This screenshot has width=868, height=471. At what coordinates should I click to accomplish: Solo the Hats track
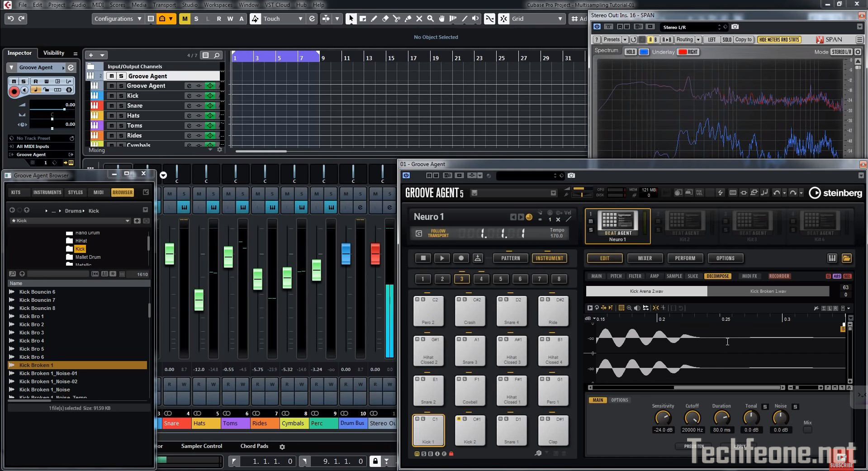point(121,116)
